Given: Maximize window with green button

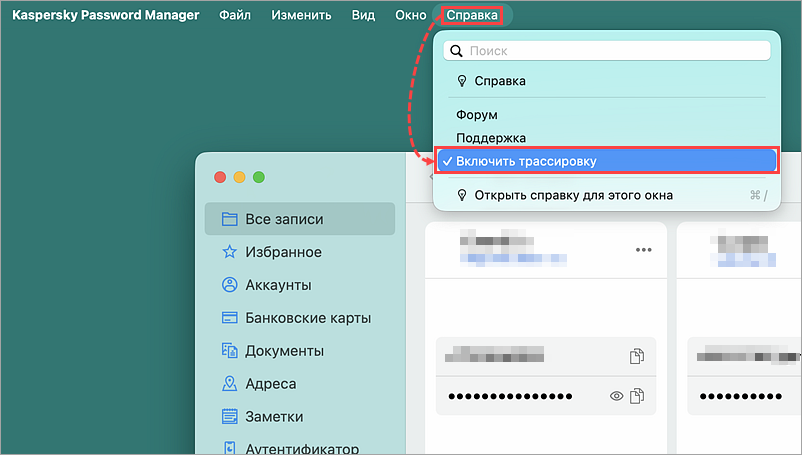Looking at the screenshot, I should click(x=259, y=177).
